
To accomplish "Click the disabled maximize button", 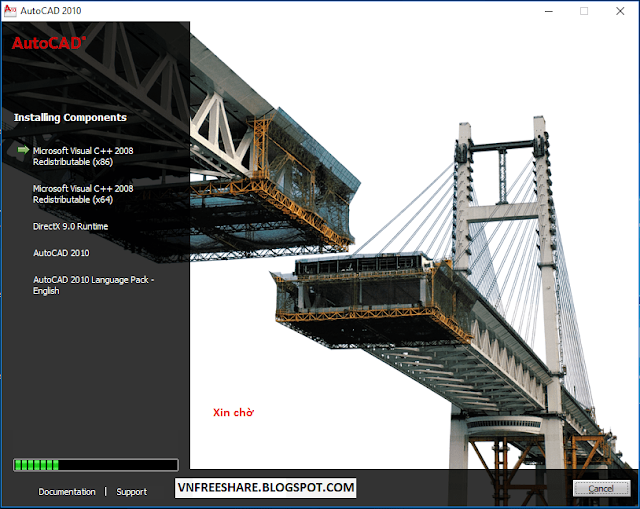I will tap(584, 11).
